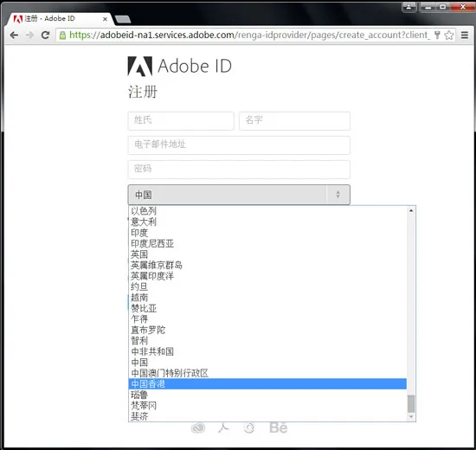Click the Behance Be icon at the bottom
476x450 pixels.
pyautogui.click(x=279, y=427)
